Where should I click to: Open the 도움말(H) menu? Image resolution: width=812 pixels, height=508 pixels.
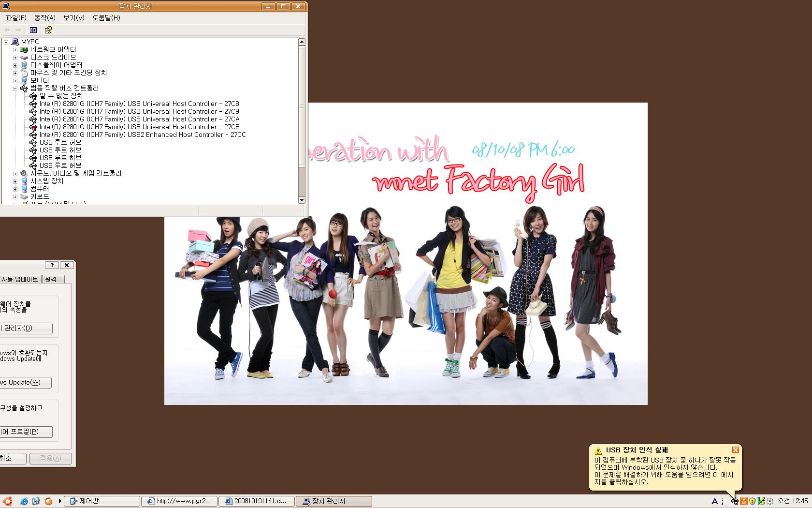[106, 18]
